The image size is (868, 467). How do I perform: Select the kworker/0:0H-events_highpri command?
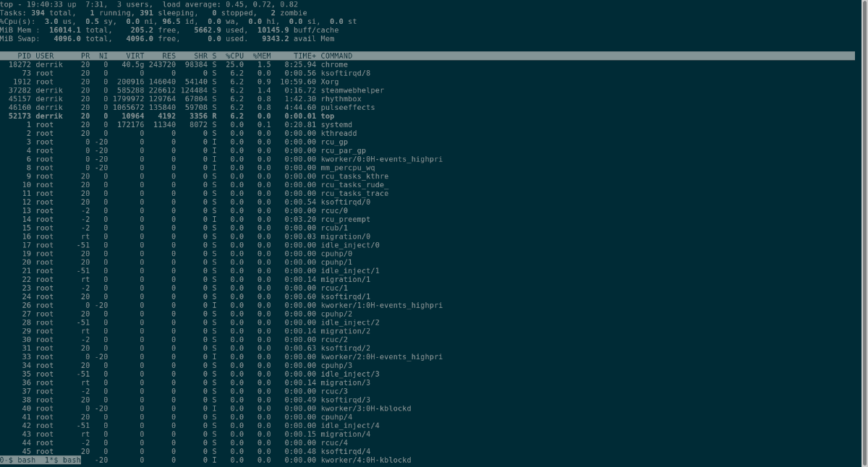click(382, 159)
